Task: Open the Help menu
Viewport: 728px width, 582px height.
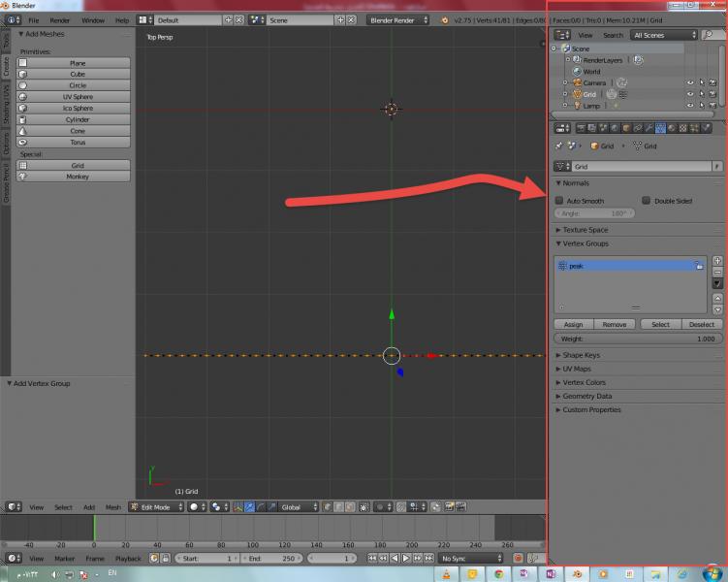Action: pyautogui.click(x=121, y=20)
